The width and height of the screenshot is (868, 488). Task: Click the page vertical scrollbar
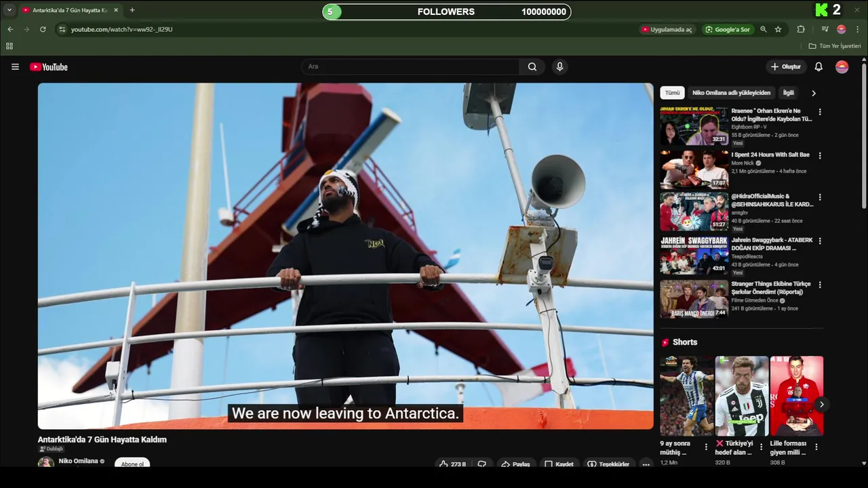[864, 136]
